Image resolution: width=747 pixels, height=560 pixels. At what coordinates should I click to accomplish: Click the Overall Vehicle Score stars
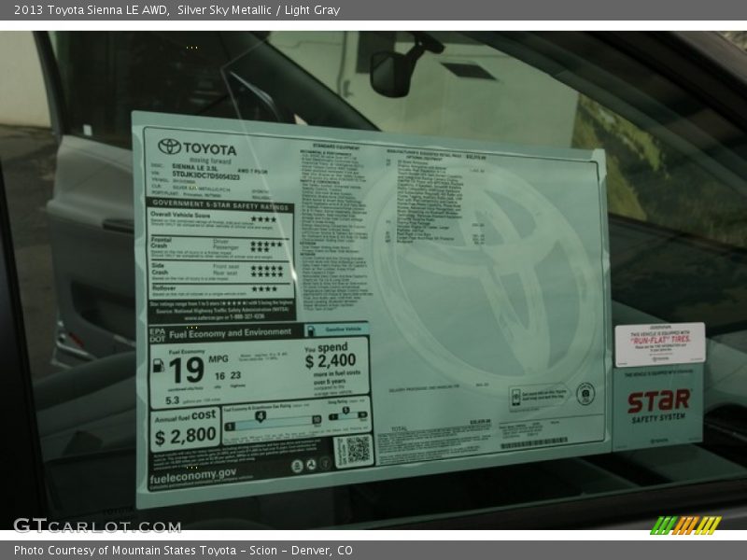[263, 220]
